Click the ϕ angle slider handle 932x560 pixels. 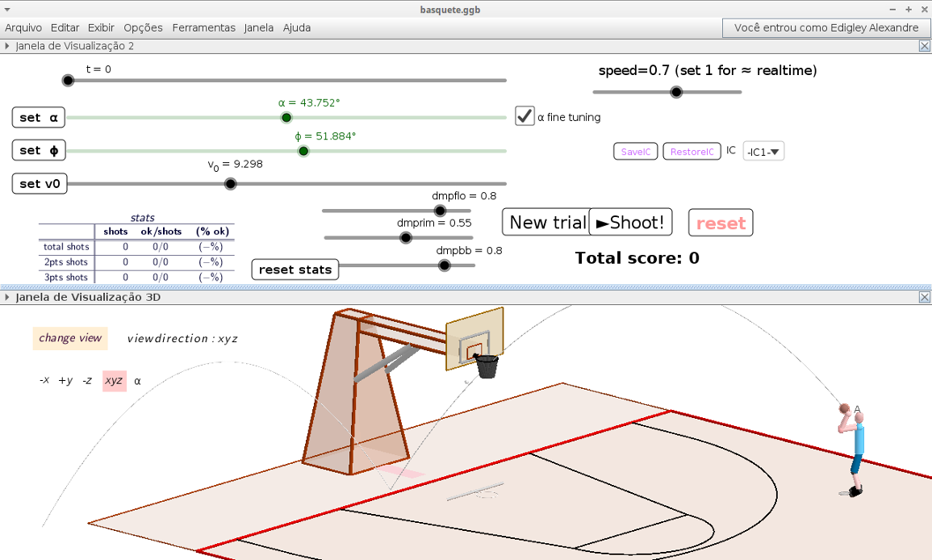(x=303, y=151)
